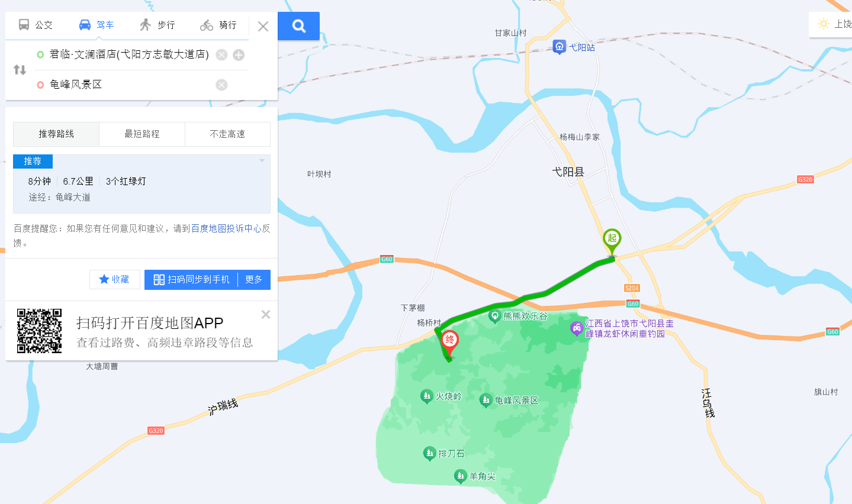Swap origin and destination arrows icon
Screen dimensions: 852x504
click(20, 70)
